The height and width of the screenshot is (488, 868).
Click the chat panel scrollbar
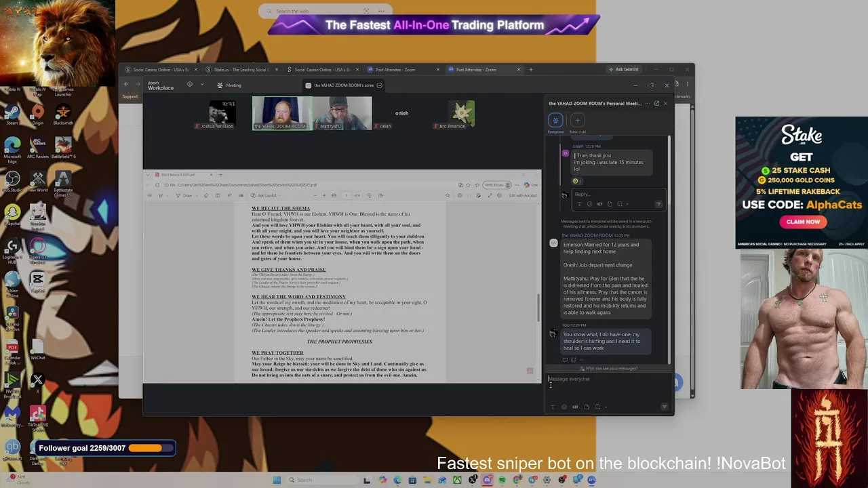[669, 249]
